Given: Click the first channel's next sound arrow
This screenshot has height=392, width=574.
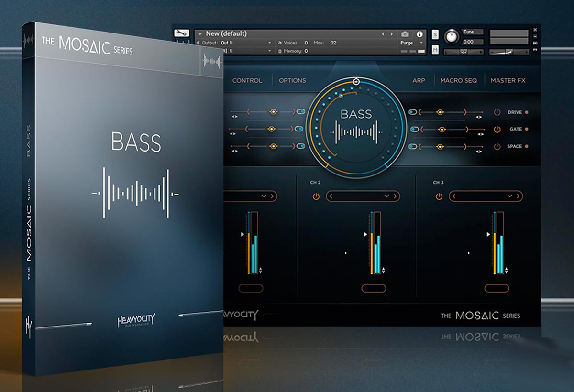Looking at the screenshot, I should click(271, 196).
